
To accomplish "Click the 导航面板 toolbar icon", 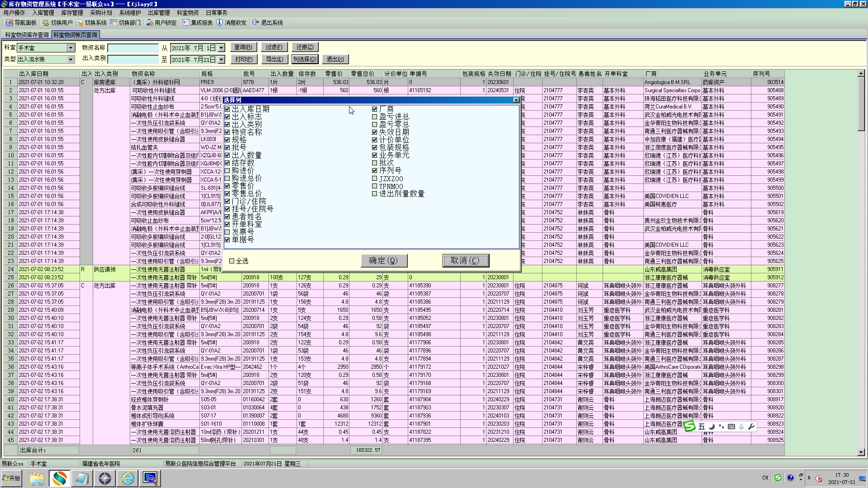I will [9, 23].
